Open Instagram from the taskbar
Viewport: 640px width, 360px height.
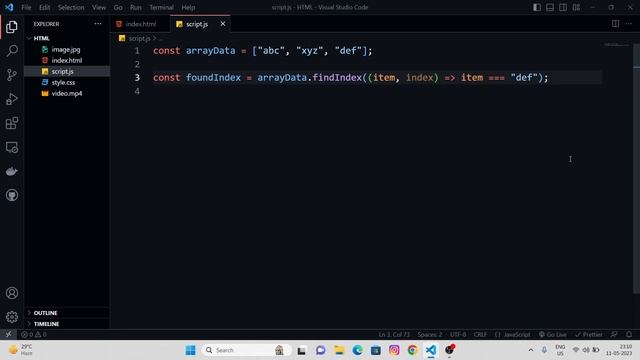[394, 350]
